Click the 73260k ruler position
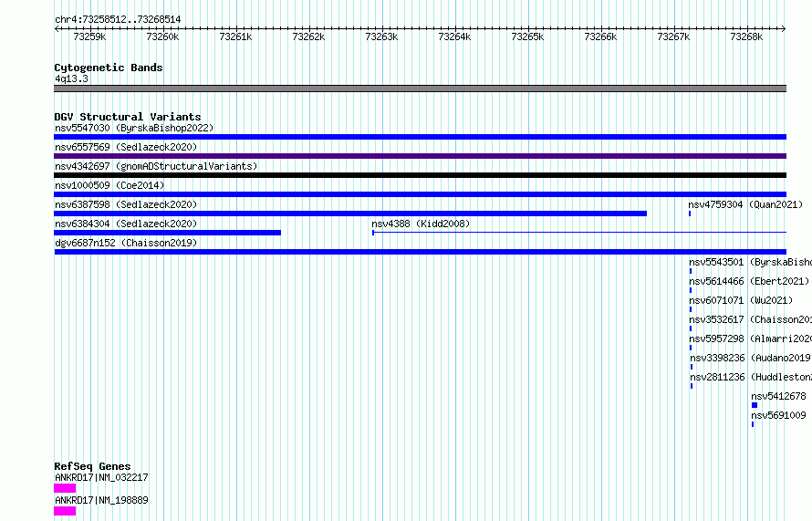 click(163, 36)
